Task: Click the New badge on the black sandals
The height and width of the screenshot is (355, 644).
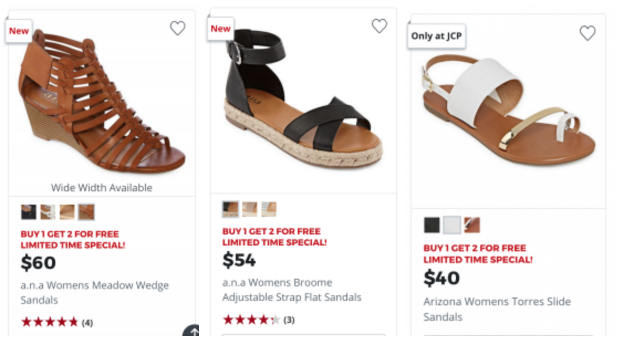Action: click(220, 28)
